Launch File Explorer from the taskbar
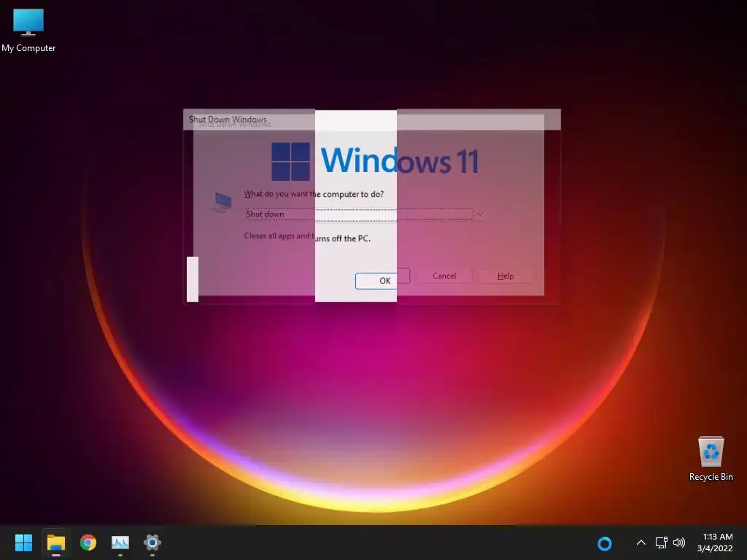Screen dimensions: 747x560 tap(55, 542)
